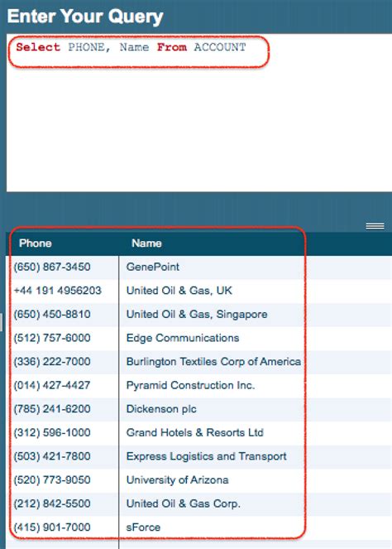This screenshot has height=549, width=392.
Task: Select Grand Hotels & Resorts Ltd row
Action: tap(199, 433)
